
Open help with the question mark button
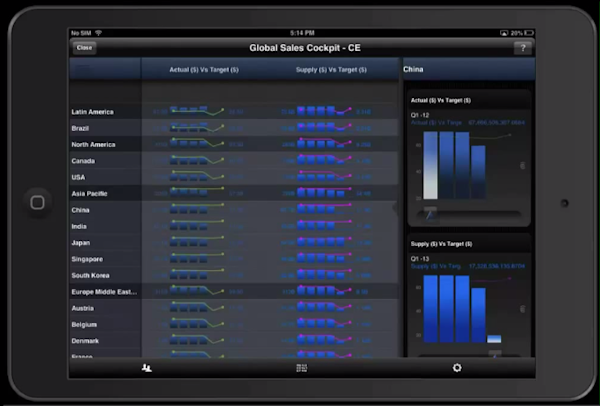[x=522, y=48]
